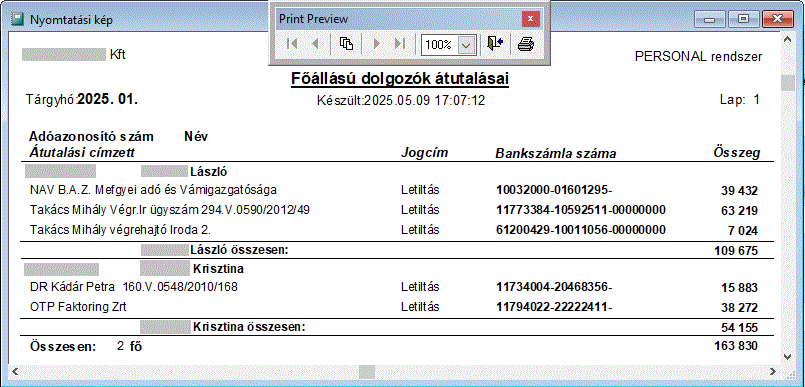Click vertical scrollbar down arrow
The width and height of the screenshot is (805, 387).
click(x=788, y=356)
